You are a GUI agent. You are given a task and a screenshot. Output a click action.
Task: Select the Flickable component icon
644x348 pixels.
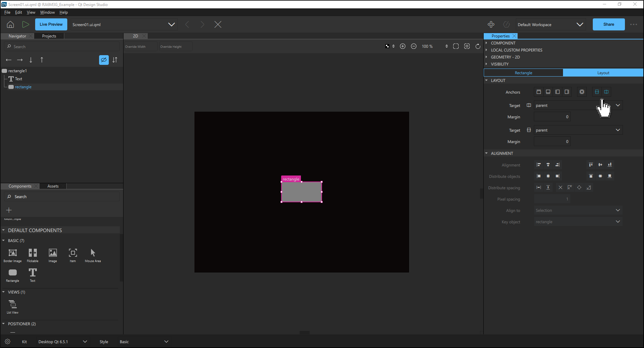pyautogui.click(x=32, y=253)
